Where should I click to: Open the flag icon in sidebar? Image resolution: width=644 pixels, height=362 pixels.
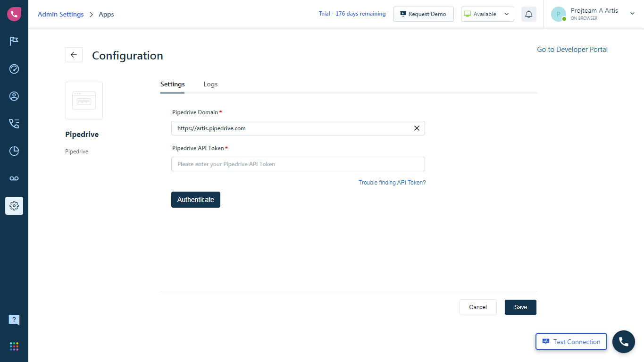tap(14, 42)
